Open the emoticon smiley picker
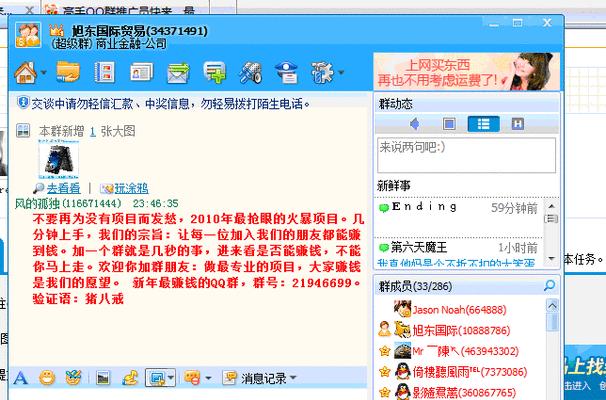Screen dimensions: 606x400 [x=47, y=378]
